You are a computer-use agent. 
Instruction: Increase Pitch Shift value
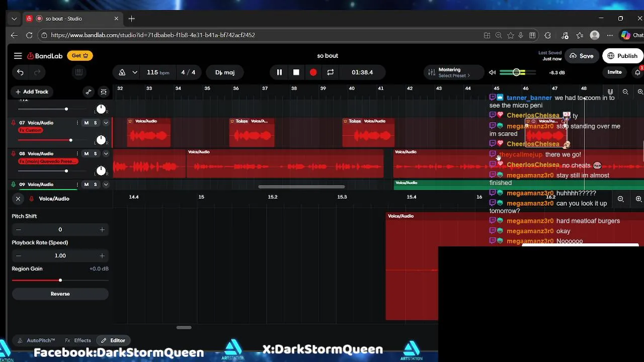102,230
